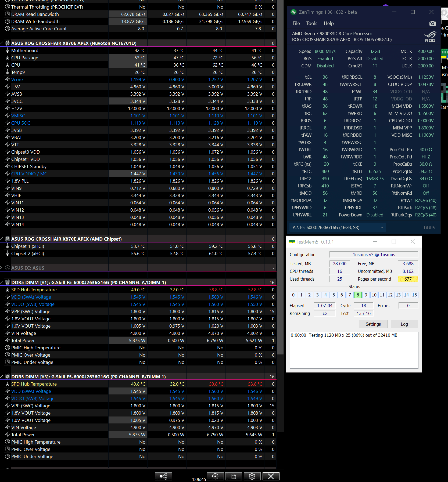This screenshot has width=448, height=482.
Task: Click the log file document icon
Action: 234,476
